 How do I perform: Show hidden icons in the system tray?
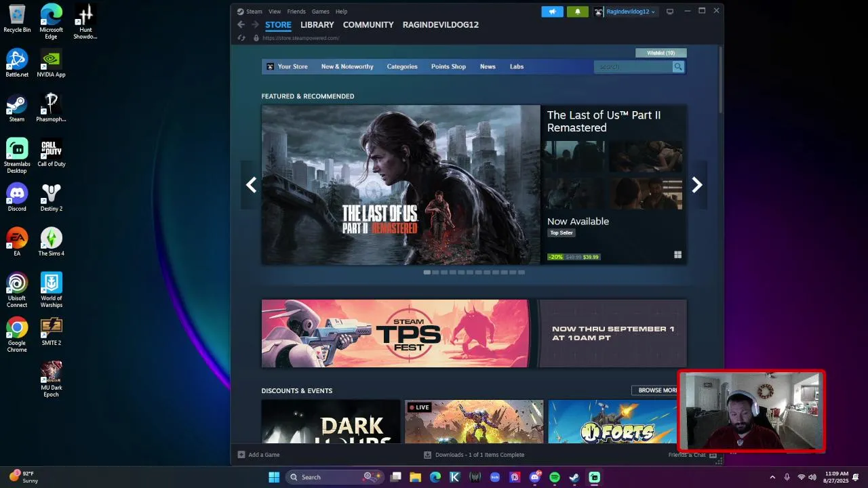pos(772,477)
